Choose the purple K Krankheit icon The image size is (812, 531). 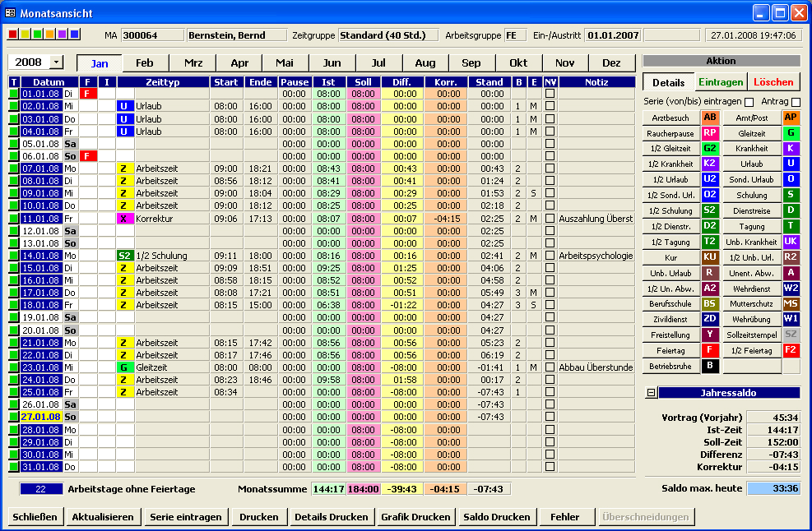791,149
